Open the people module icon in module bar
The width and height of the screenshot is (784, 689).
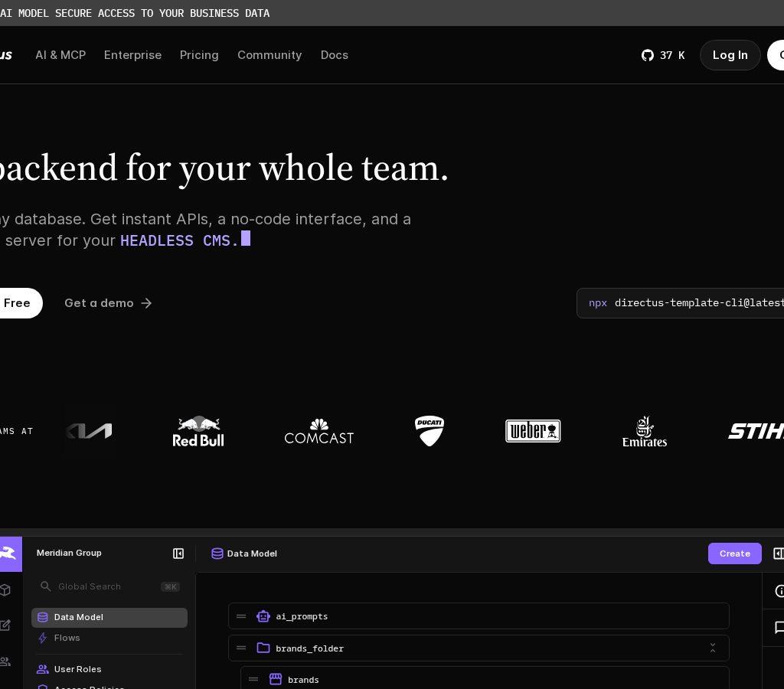tap(5, 661)
